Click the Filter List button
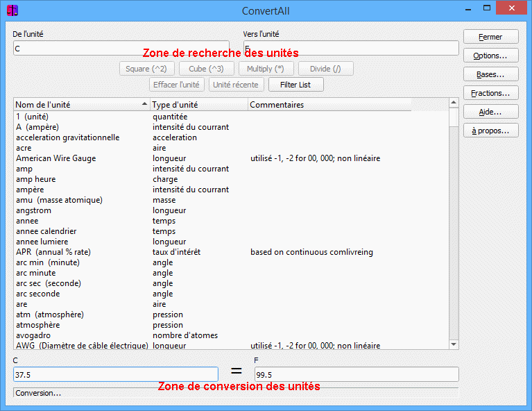The height and width of the screenshot is (411, 532). pos(295,85)
